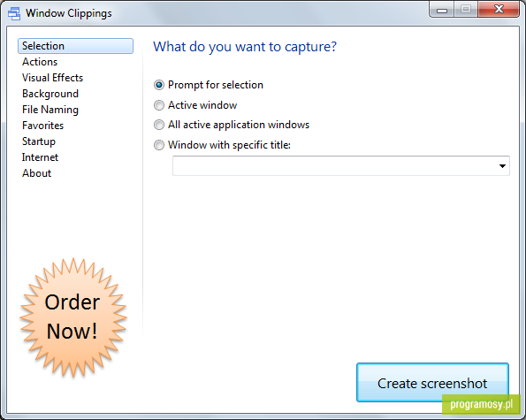Select All active application windows option

pos(158,125)
